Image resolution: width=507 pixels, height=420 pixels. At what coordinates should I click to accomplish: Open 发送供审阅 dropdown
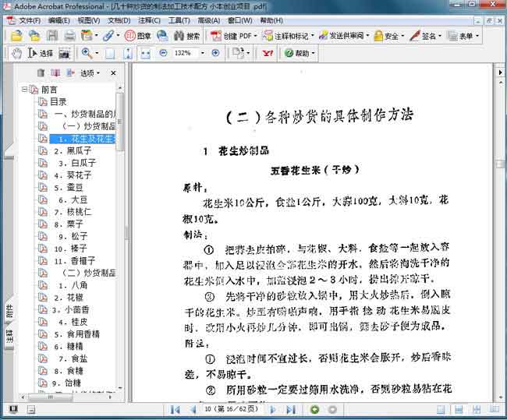[x=344, y=36]
